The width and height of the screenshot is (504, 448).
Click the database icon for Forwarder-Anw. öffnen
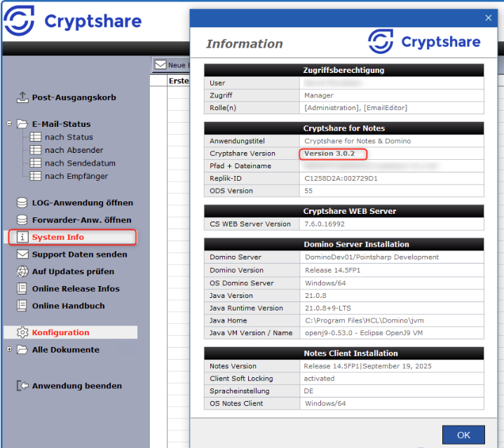[22, 220]
